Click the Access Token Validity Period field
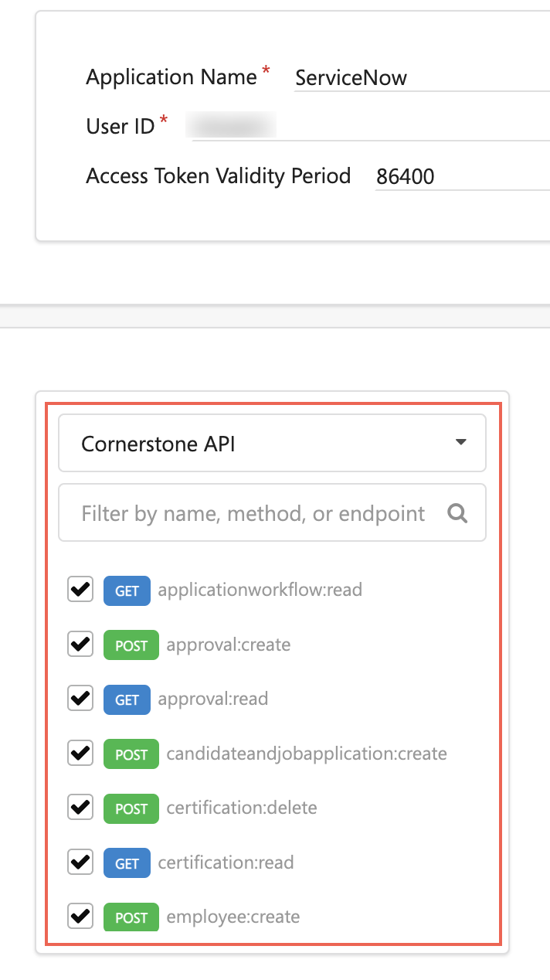550x980 pixels. tap(462, 176)
